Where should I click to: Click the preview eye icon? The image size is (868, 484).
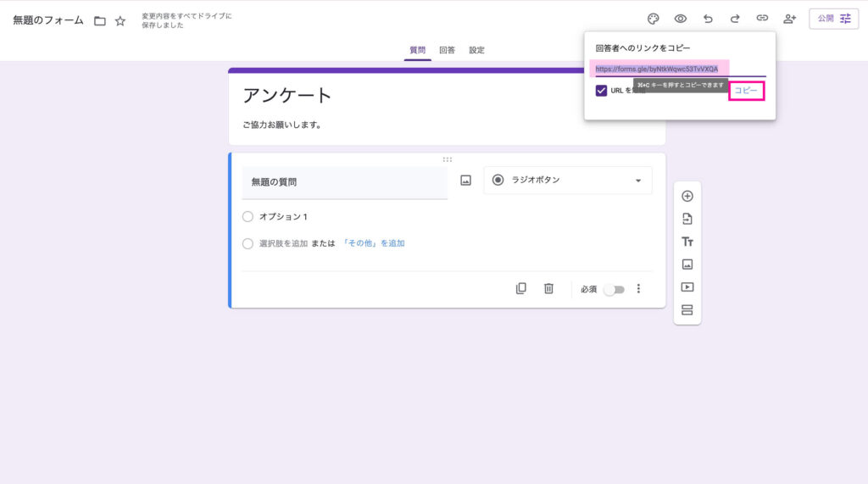pos(680,19)
